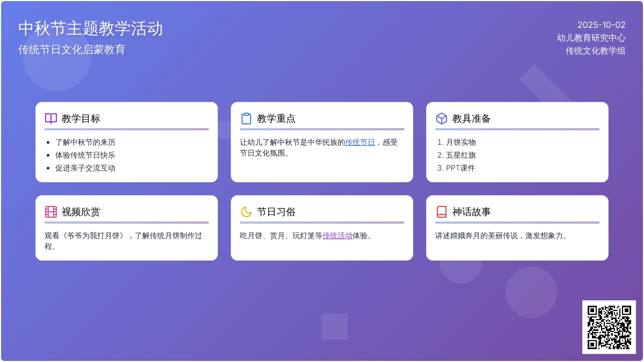The width and height of the screenshot is (644, 362).
Task: Click 幼儿教育研究中心 in the header
Action: click(591, 38)
